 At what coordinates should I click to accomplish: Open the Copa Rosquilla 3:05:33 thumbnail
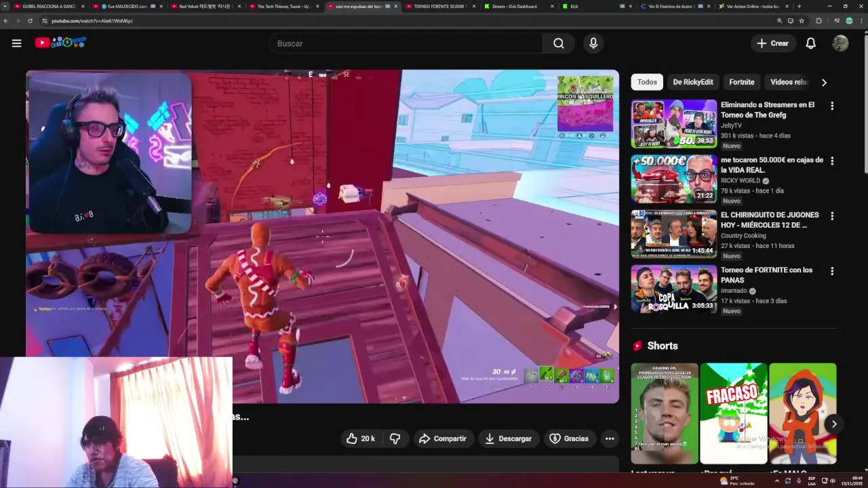pyautogui.click(x=673, y=289)
